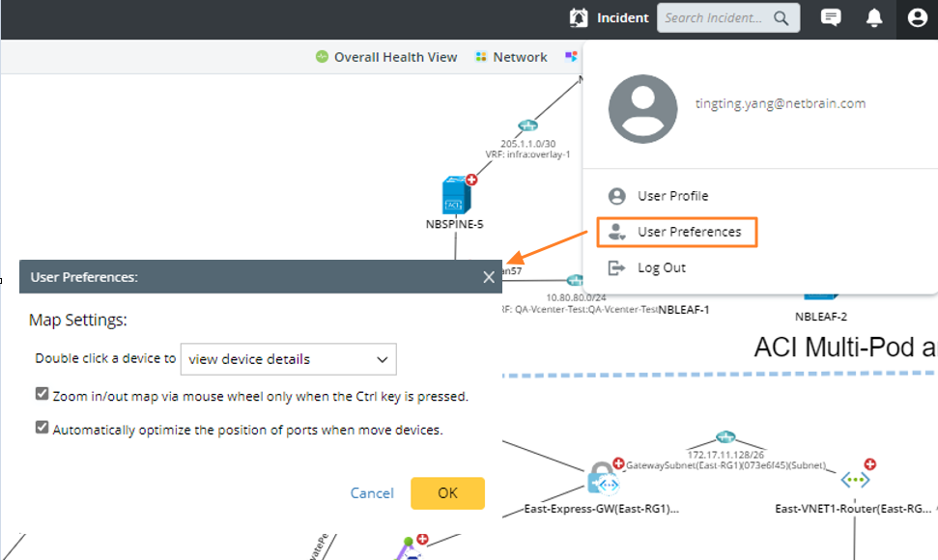This screenshot has width=938, height=560.
Task: Click red plus badge on East-VNET1-Router
Action: pos(870,464)
